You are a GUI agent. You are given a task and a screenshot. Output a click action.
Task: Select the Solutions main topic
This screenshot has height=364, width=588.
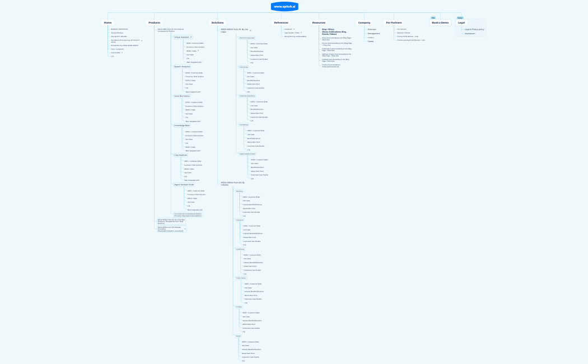(217, 22)
